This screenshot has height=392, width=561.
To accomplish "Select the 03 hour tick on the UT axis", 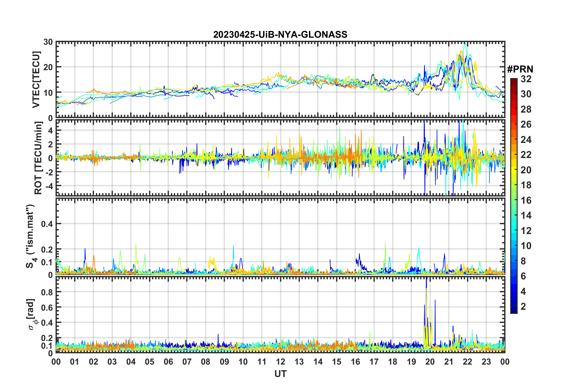I will (x=112, y=362).
